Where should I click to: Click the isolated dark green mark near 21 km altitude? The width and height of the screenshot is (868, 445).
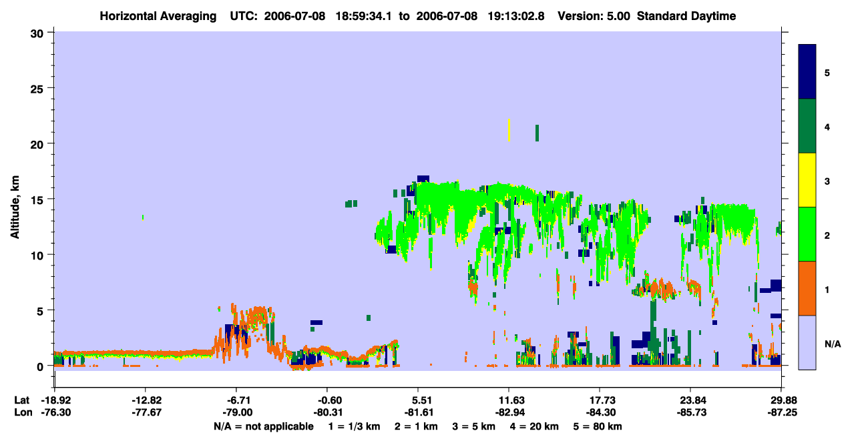click(537, 133)
